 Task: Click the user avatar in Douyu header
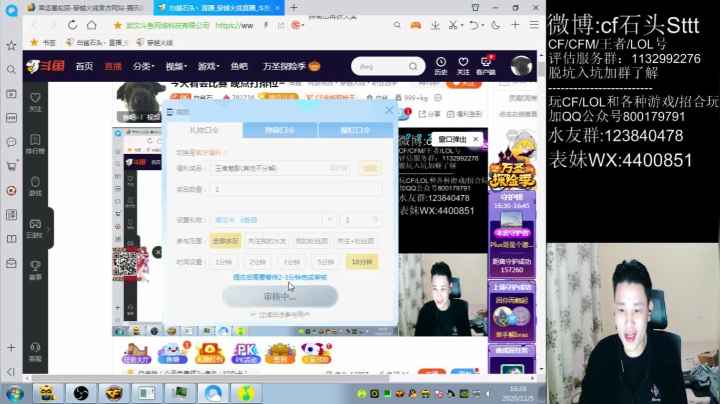coord(521,66)
